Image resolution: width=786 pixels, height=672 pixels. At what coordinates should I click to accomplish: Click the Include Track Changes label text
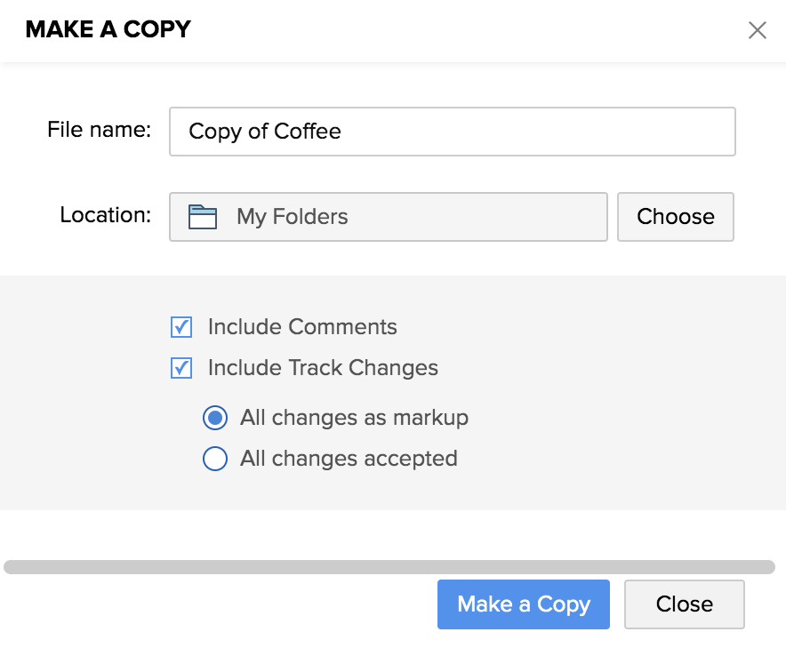coord(323,368)
